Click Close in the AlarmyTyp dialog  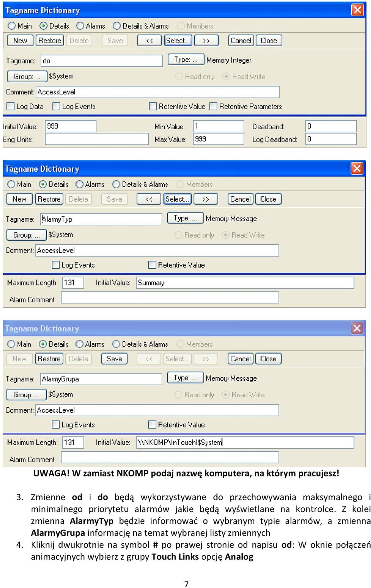click(x=268, y=199)
